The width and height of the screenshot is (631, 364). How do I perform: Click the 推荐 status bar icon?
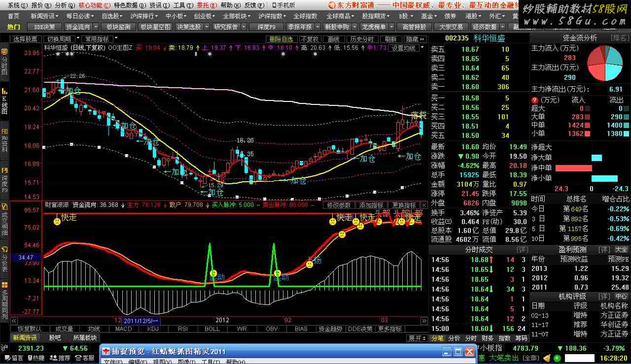54,358
